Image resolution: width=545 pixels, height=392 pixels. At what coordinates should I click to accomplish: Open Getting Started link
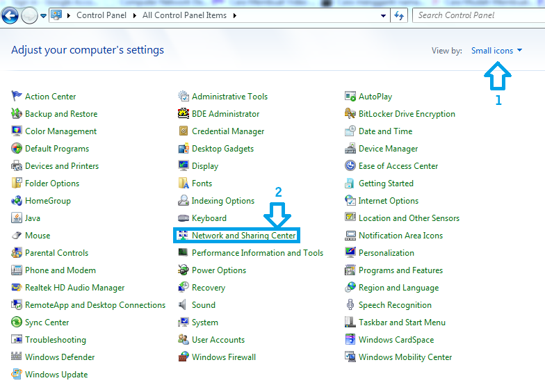point(387,183)
